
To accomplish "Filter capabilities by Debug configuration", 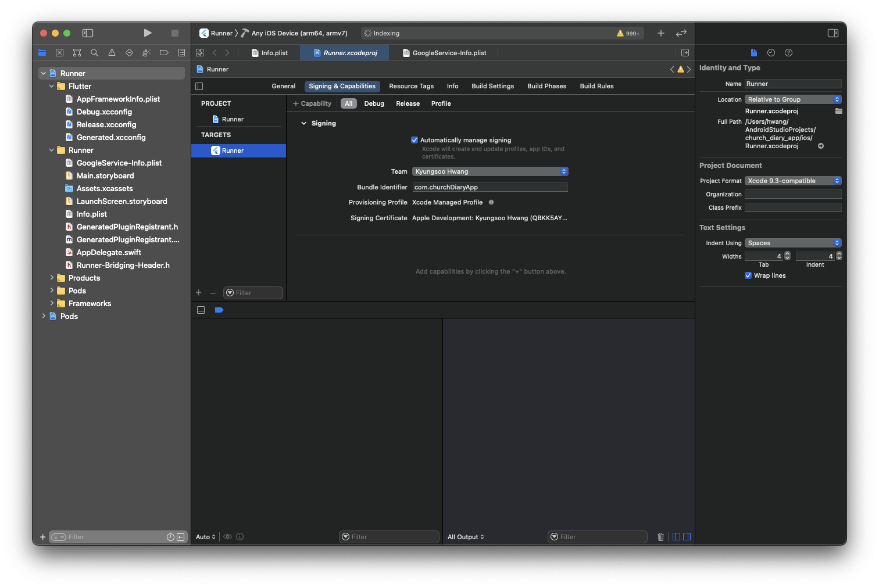I will (374, 103).
